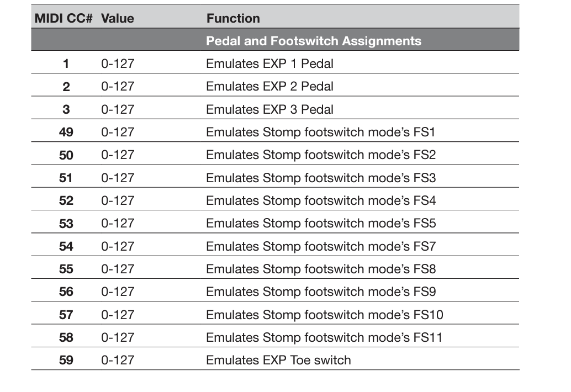Screen dimensions: 571x392
Task: Click CC number 51 cell
Action: [x=66, y=178]
